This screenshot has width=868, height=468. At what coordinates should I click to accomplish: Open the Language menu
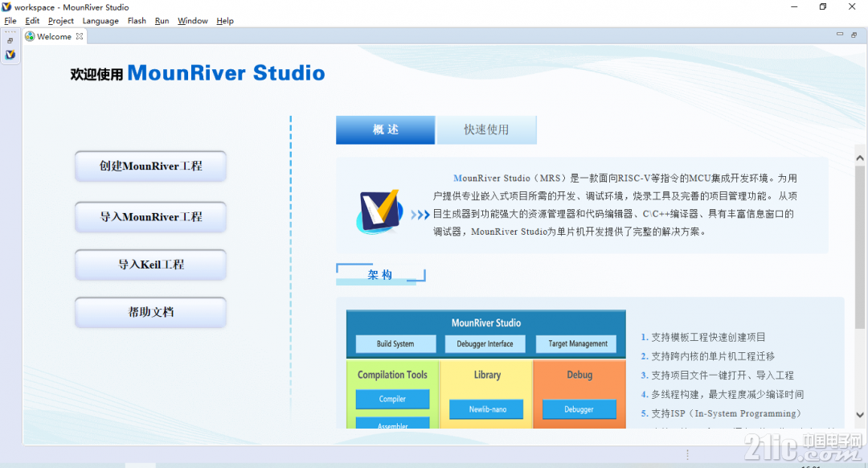pyautogui.click(x=100, y=20)
